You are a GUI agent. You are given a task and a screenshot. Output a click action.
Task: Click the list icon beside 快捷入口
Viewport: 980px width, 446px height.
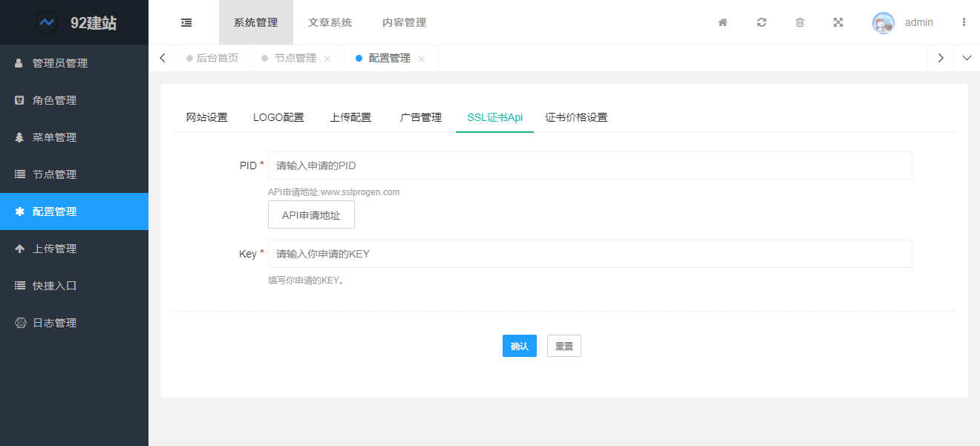pos(20,286)
